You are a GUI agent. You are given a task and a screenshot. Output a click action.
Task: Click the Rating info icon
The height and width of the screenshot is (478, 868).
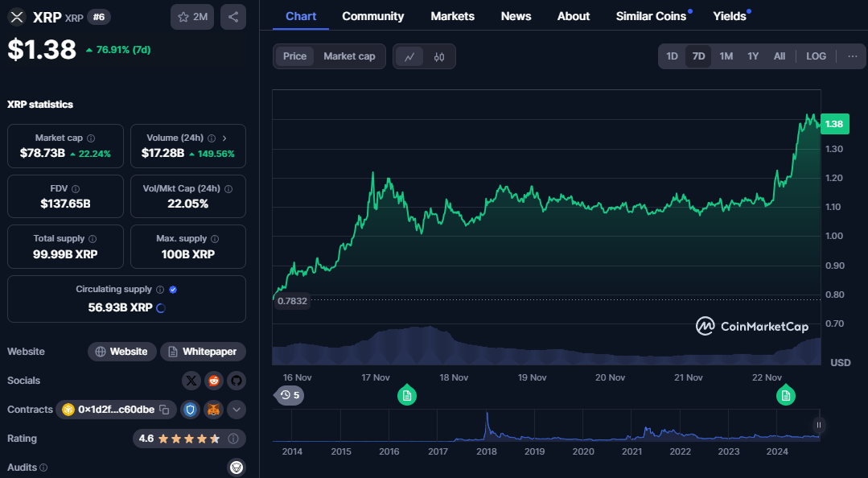coord(233,439)
